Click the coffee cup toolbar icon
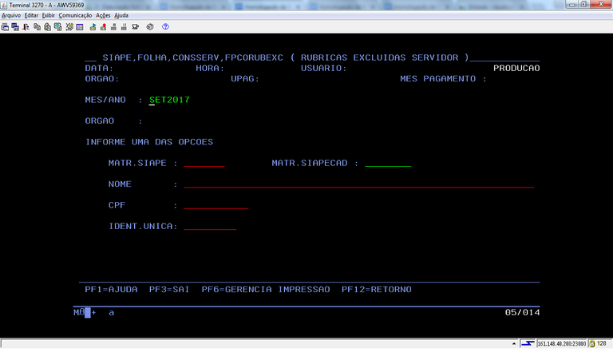The height and width of the screenshot is (364, 613). [136, 26]
